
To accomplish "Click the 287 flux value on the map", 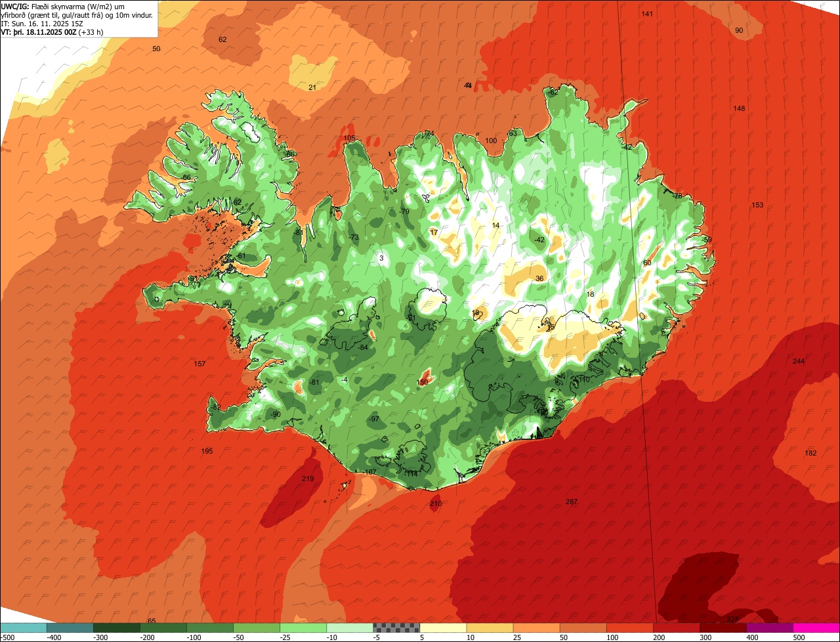I will point(572,502).
